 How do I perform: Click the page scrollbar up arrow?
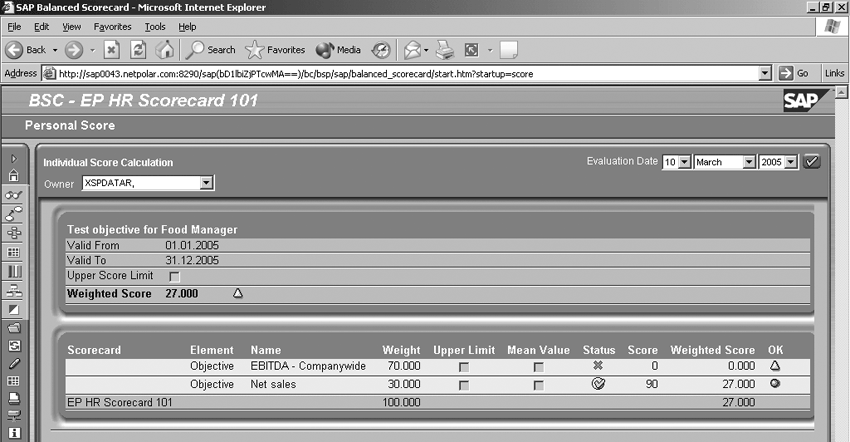(x=841, y=93)
